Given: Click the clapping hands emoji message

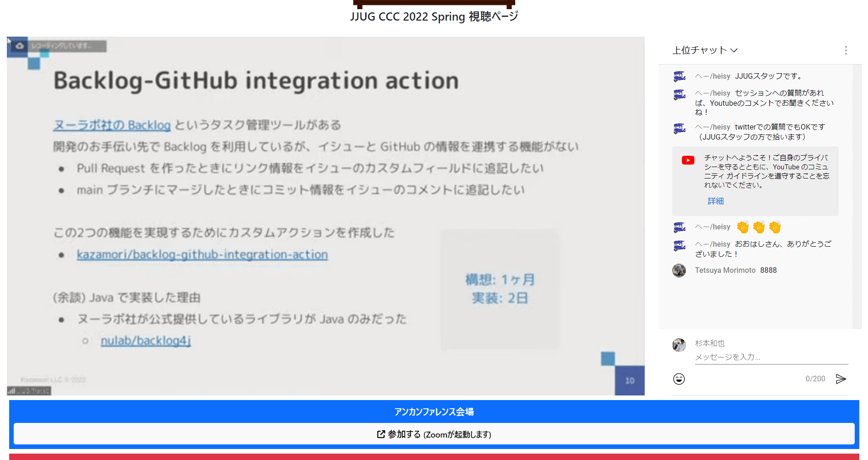Looking at the screenshot, I should click(759, 227).
